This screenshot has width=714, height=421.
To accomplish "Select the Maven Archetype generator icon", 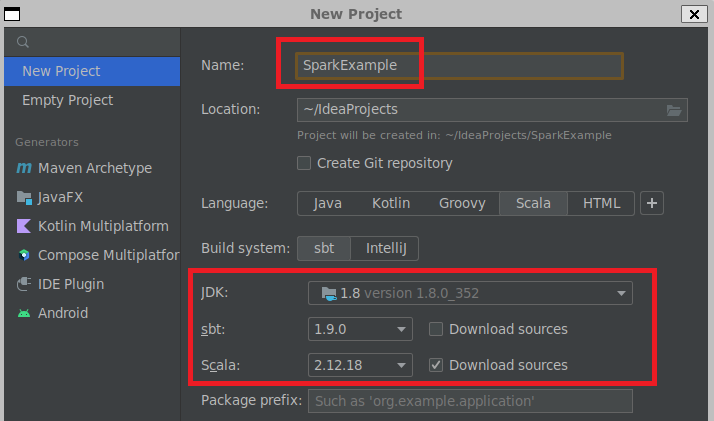I will point(24,168).
